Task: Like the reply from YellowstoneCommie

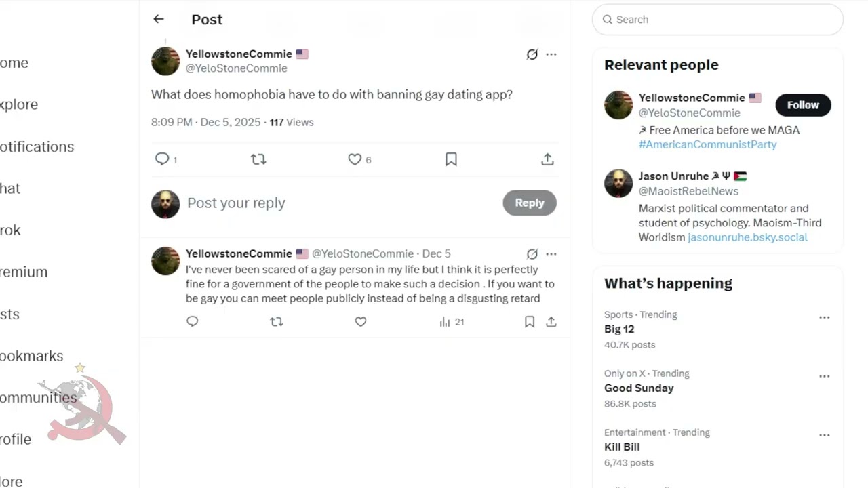Action: (x=361, y=322)
